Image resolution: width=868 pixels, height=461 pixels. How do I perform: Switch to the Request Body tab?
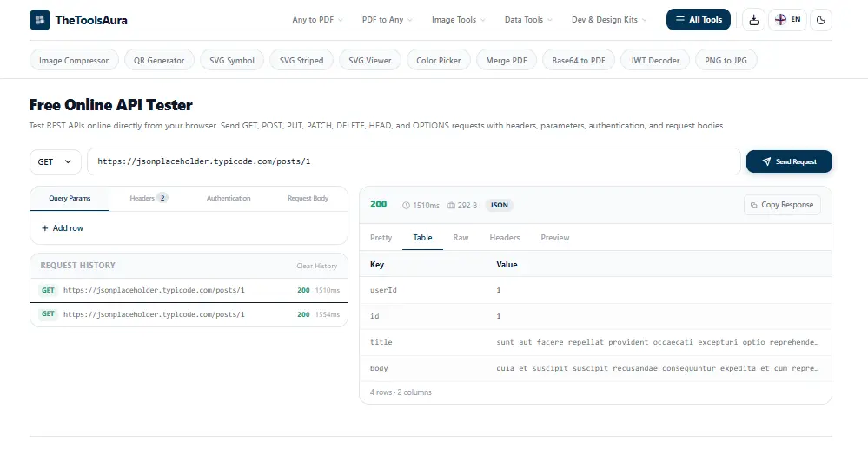[x=308, y=198]
